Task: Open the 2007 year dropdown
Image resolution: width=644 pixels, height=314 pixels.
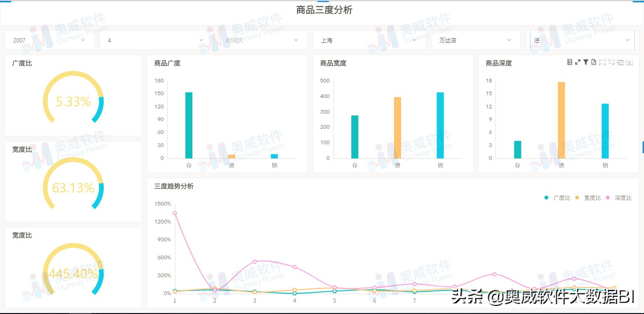Action: tap(49, 40)
